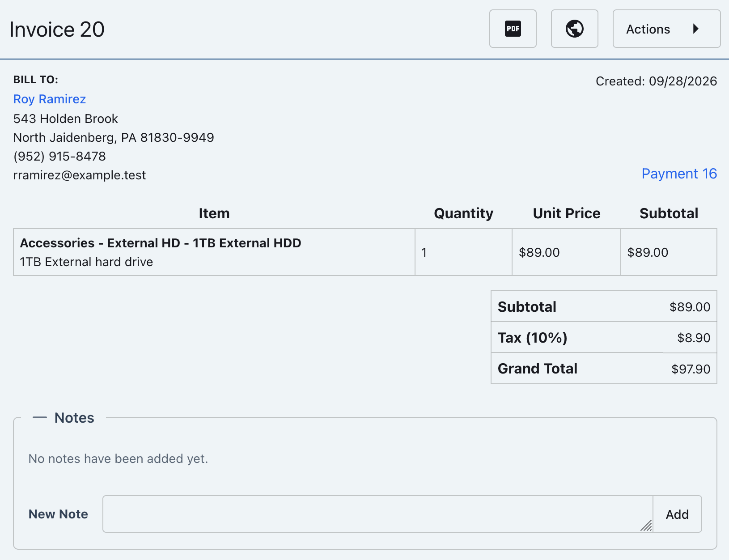Select the 1TB External hard drive description
Image resolution: width=729 pixels, height=560 pixels.
[x=86, y=262]
